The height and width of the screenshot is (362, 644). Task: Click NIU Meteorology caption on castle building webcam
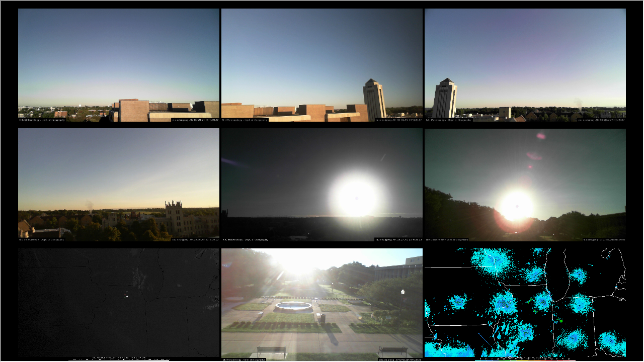(x=42, y=239)
